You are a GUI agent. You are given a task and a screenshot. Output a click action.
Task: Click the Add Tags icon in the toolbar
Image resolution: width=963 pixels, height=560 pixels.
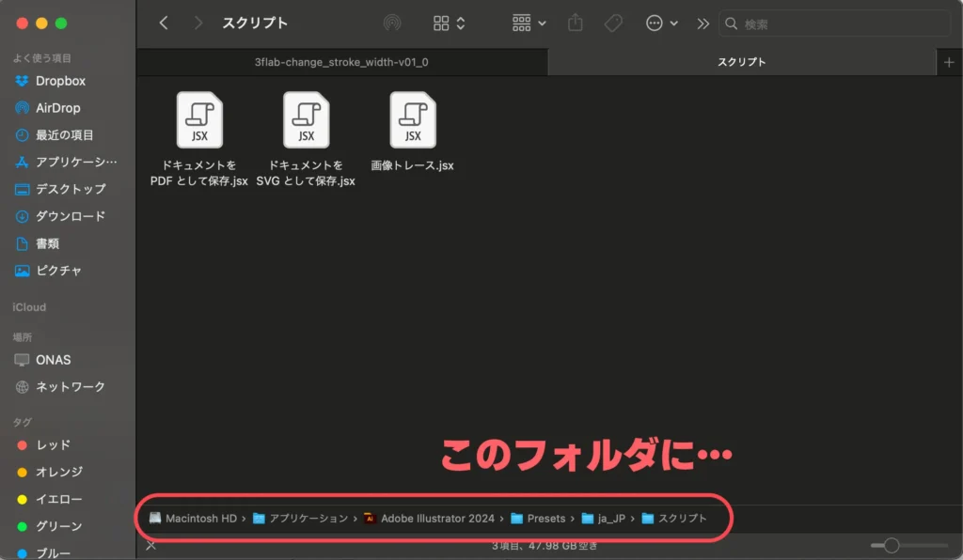pos(613,23)
